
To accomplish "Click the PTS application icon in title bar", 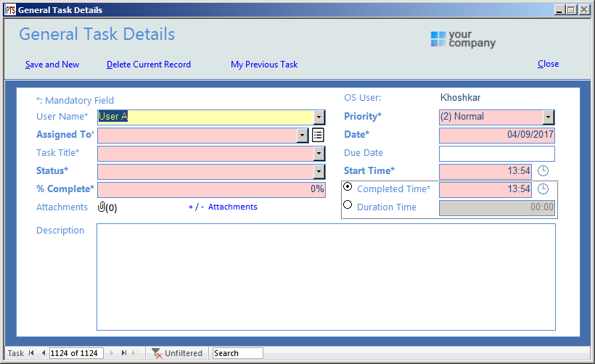I will [x=10, y=10].
